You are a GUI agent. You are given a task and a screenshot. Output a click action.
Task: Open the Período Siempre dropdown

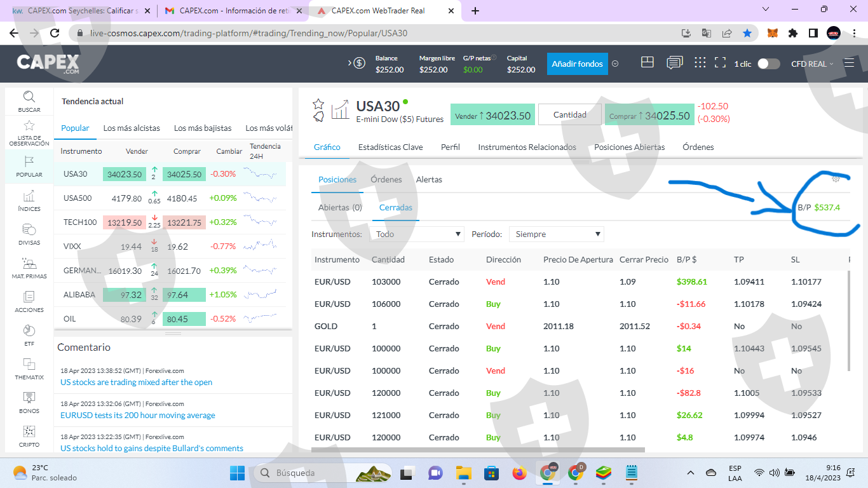pyautogui.click(x=556, y=234)
